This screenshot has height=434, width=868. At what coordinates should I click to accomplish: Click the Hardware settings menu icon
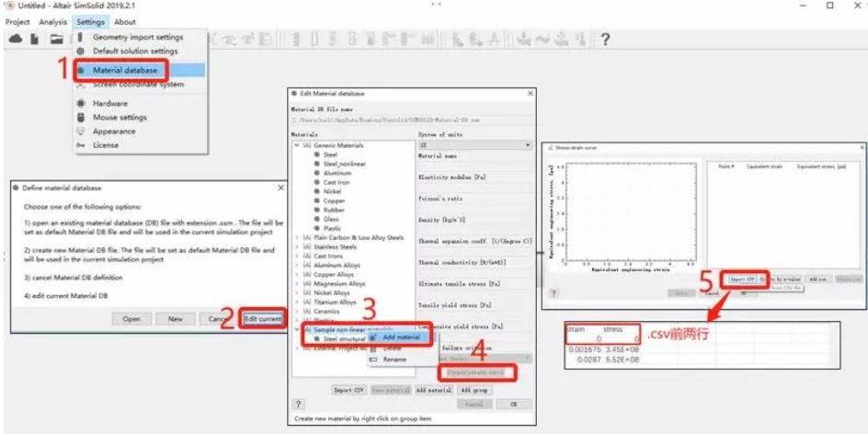(82, 103)
